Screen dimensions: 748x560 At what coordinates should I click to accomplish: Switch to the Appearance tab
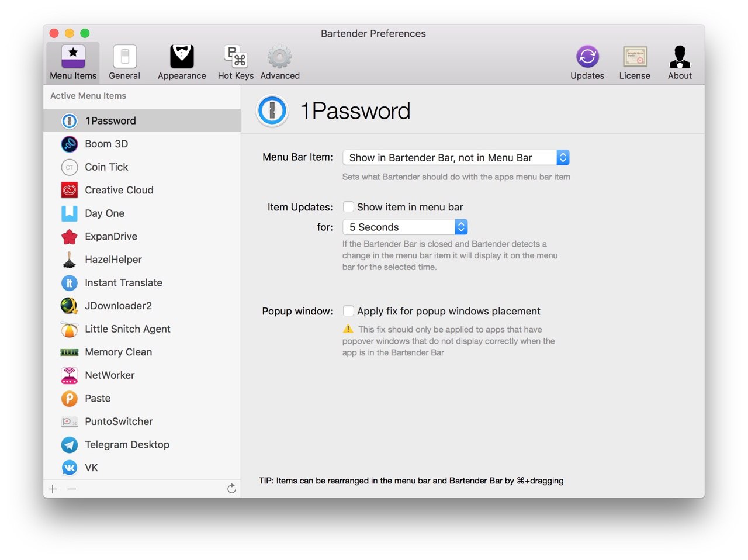tap(182, 63)
